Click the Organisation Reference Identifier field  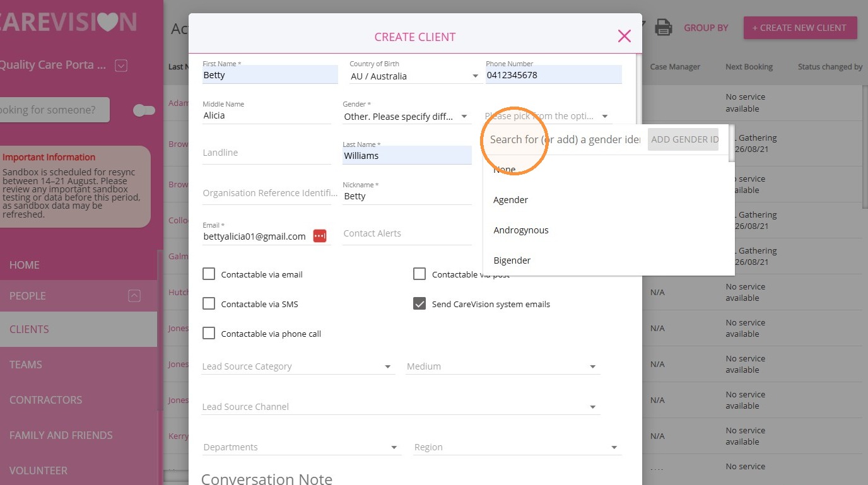click(x=267, y=193)
